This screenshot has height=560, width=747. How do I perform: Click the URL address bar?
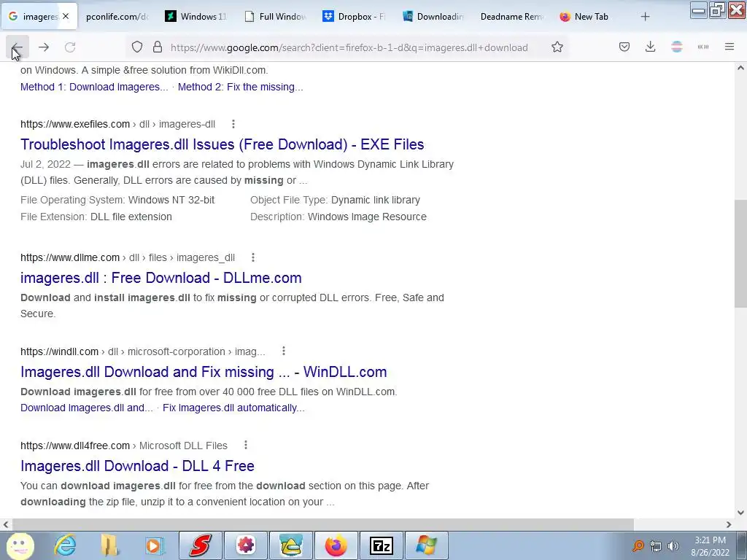click(x=349, y=47)
